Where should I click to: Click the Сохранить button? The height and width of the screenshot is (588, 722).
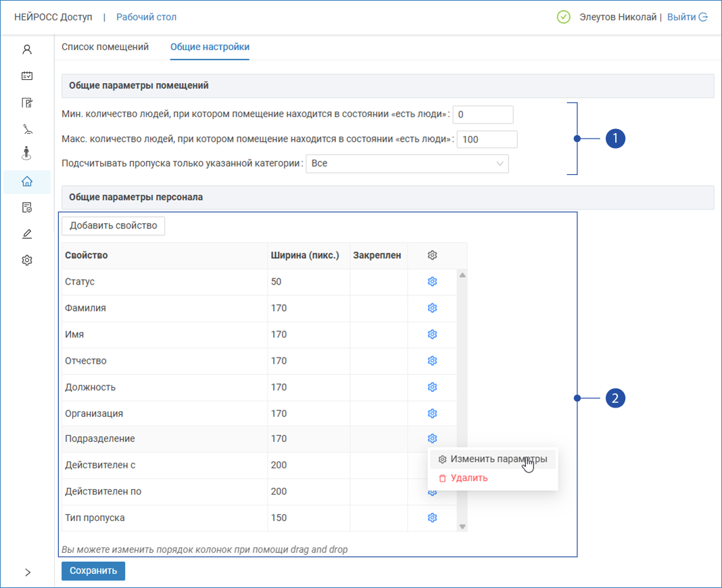click(93, 570)
